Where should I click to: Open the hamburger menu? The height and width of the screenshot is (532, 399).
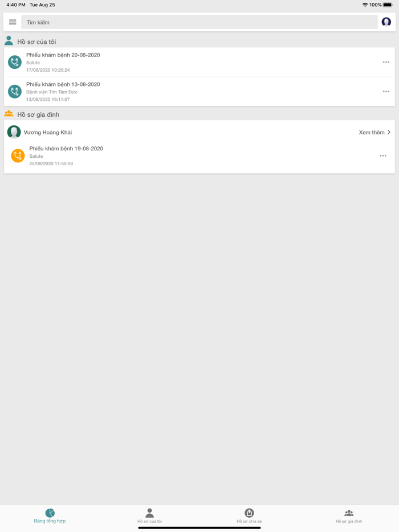(x=13, y=22)
